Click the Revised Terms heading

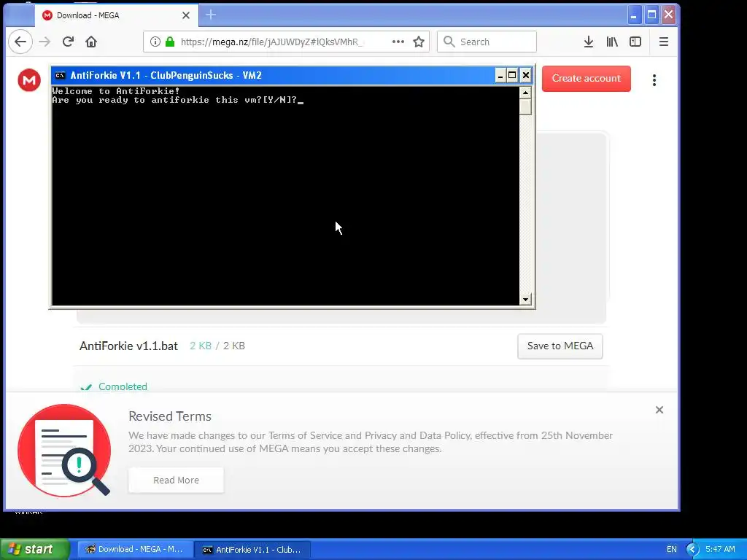tap(169, 416)
